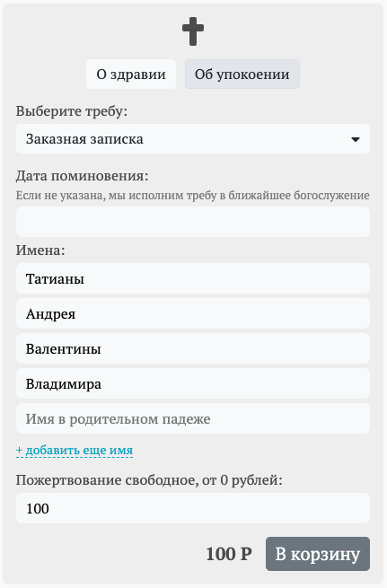The width and height of the screenshot is (387, 588).
Task: Select the «Валентины» name field
Action: pyautogui.click(x=193, y=348)
